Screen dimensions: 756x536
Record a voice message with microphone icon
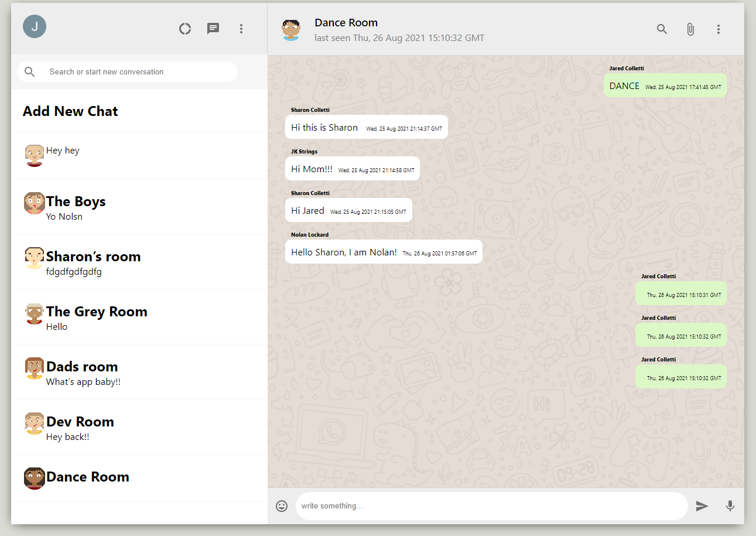click(730, 506)
